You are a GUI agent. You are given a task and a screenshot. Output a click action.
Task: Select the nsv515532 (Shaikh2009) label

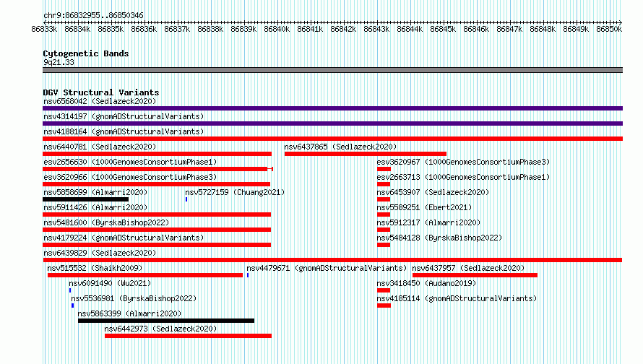click(95, 268)
